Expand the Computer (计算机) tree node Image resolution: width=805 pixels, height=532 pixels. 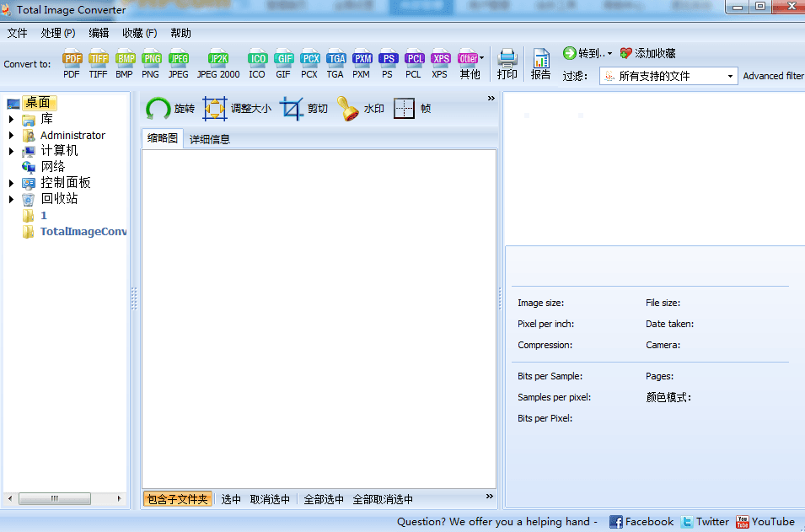[11, 151]
